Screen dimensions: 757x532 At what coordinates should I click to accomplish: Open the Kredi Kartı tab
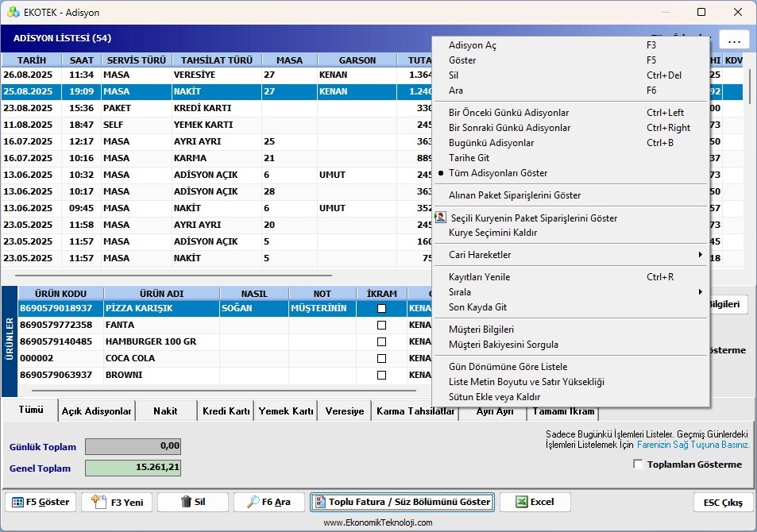pyautogui.click(x=226, y=411)
